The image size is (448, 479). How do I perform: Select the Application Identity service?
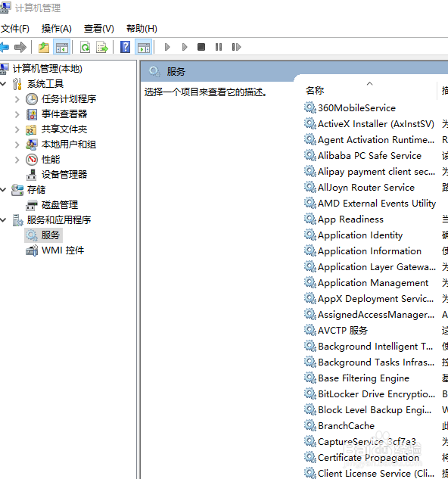pos(360,235)
